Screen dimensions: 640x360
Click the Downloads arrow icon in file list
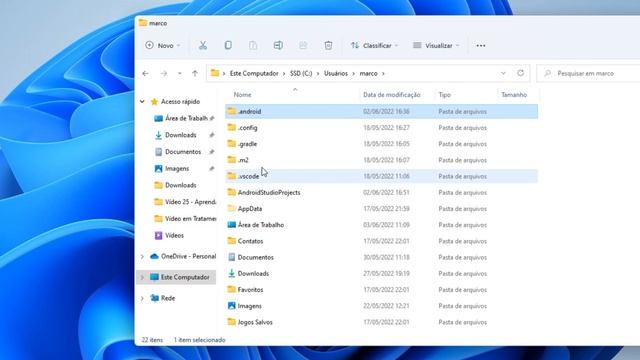coord(231,273)
